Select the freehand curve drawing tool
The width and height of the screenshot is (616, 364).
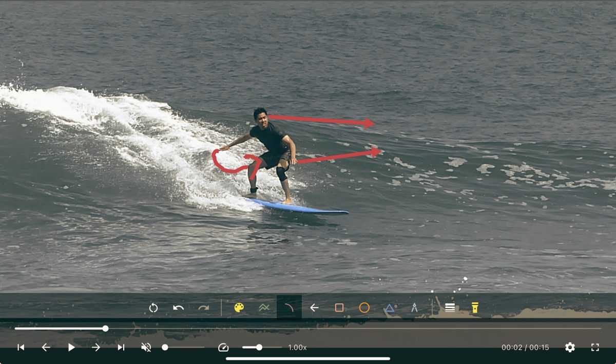pyautogui.click(x=289, y=308)
